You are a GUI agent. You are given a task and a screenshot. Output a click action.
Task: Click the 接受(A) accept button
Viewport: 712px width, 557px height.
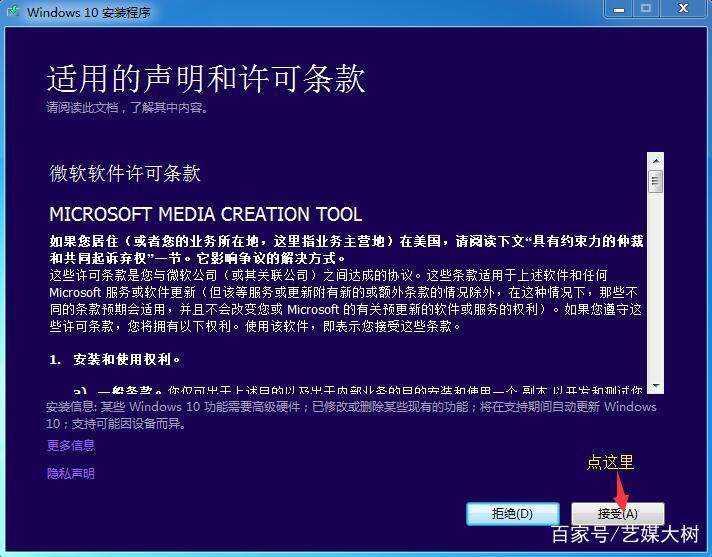pyautogui.click(x=618, y=513)
